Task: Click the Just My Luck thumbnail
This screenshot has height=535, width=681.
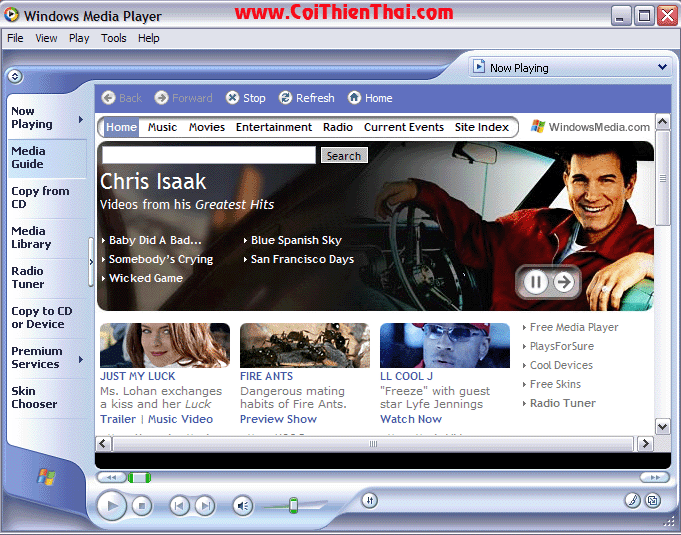Action: [x=165, y=345]
